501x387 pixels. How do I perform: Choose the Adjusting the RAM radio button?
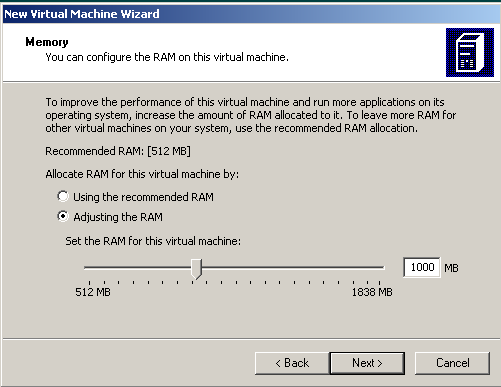[63, 217]
